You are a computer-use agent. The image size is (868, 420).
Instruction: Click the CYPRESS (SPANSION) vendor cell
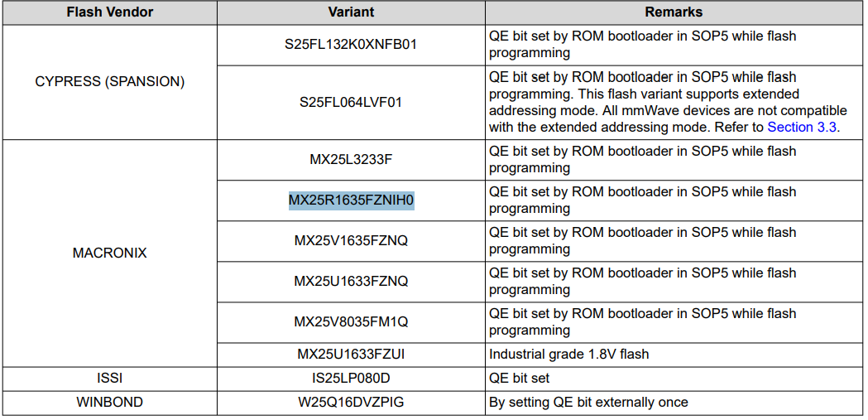click(x=109, y=81)
